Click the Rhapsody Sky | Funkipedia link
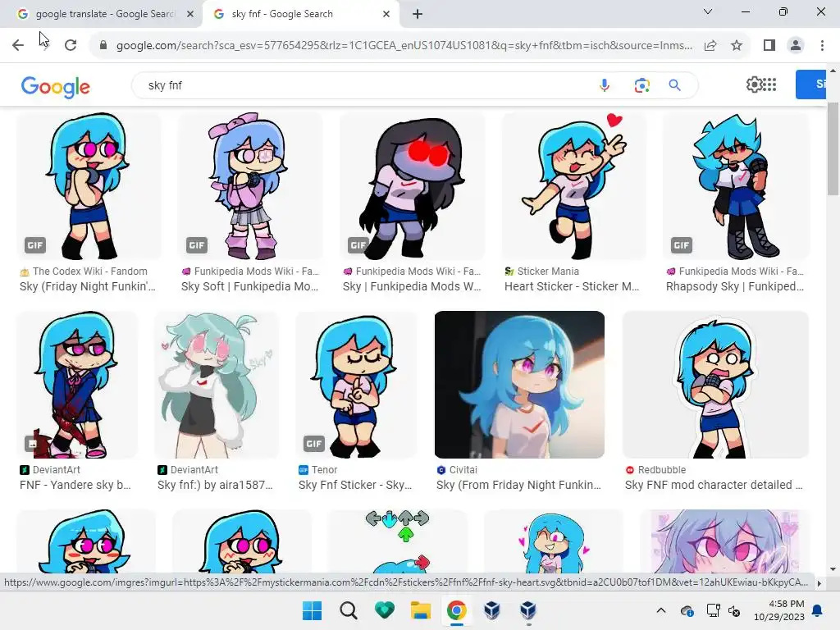 pyautogui.click(x=735, y=286)
